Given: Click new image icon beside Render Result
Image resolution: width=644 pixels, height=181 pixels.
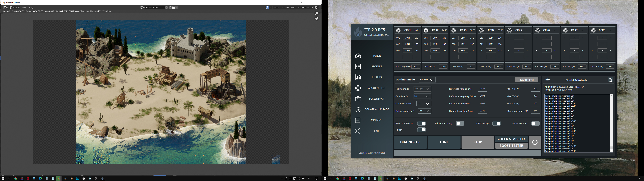Looking at the screenshot, I should click(x=170, y=8).
